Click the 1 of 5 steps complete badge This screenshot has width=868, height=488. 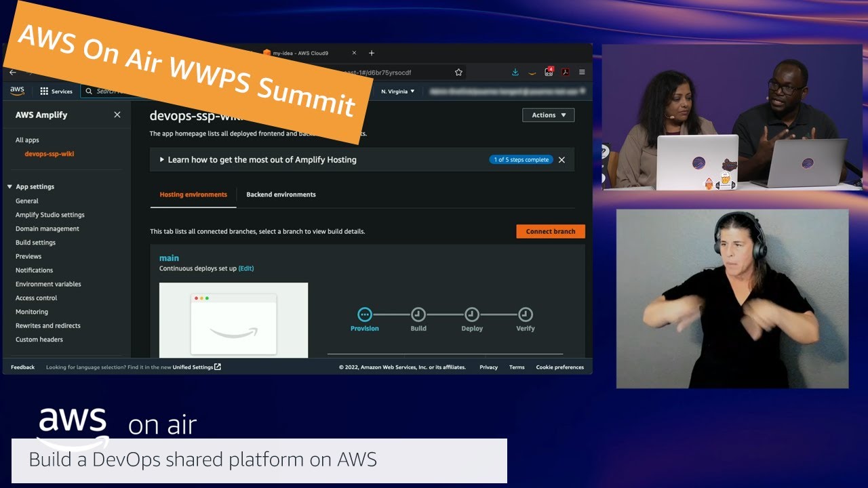pyautogui.click(x=521, y=160)
